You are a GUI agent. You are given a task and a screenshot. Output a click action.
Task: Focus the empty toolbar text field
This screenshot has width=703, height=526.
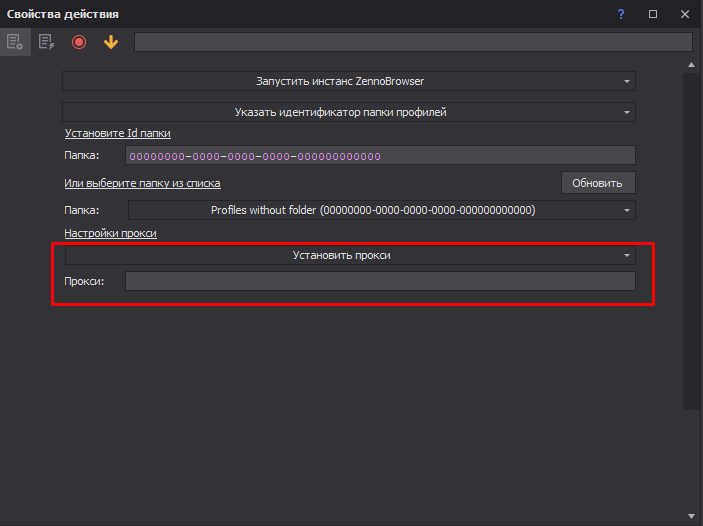[x=413, y=42]
